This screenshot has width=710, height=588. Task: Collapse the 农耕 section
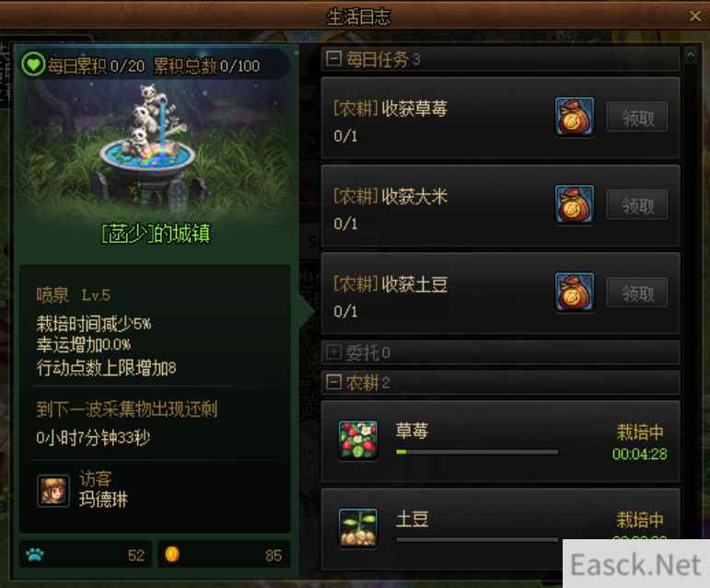pos(333,382)
